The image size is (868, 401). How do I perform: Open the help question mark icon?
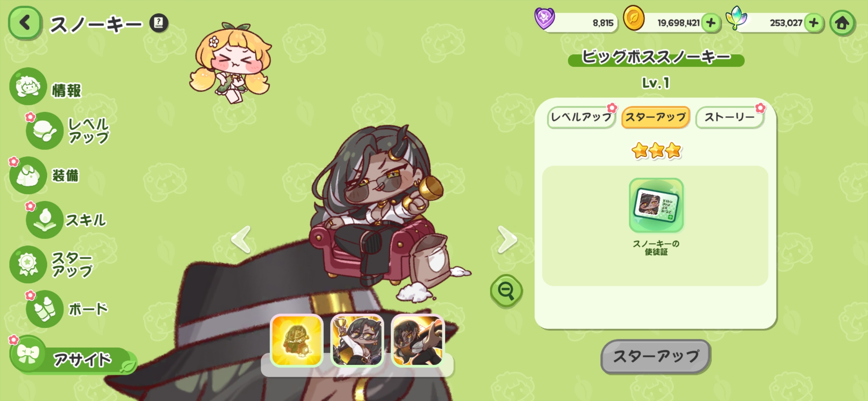159,23
